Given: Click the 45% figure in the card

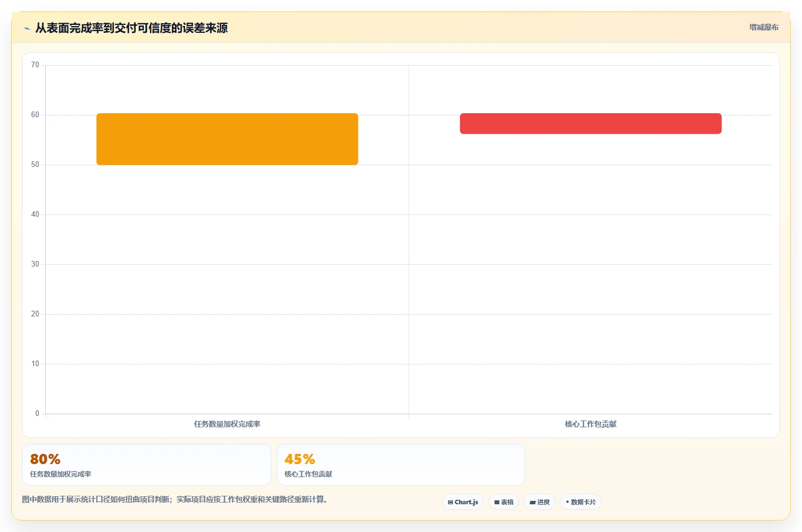Looking at the screenshot, I should [299, 459].
